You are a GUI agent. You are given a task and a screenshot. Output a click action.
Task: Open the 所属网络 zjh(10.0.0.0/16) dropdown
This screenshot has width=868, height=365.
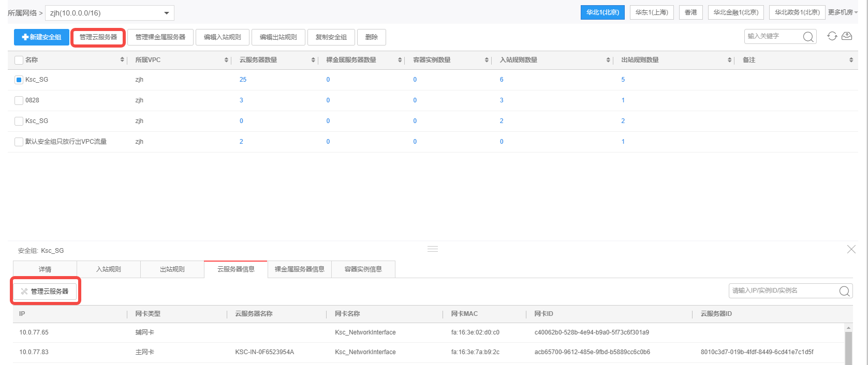(x=110, y=13)
